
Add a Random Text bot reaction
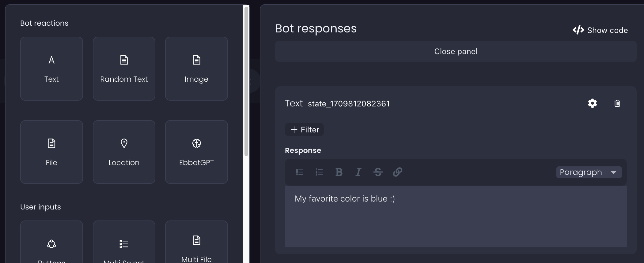coord(124,69)
